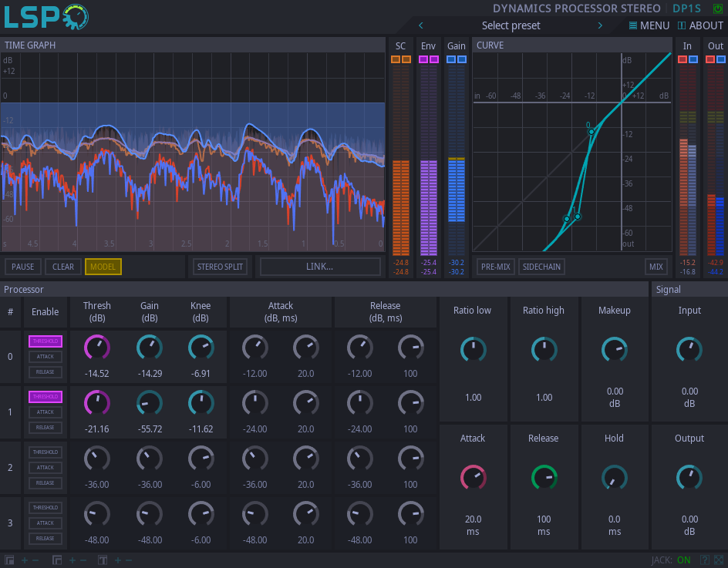Click the LINK... button
728x568 pixels.
(x=318, y=266)
